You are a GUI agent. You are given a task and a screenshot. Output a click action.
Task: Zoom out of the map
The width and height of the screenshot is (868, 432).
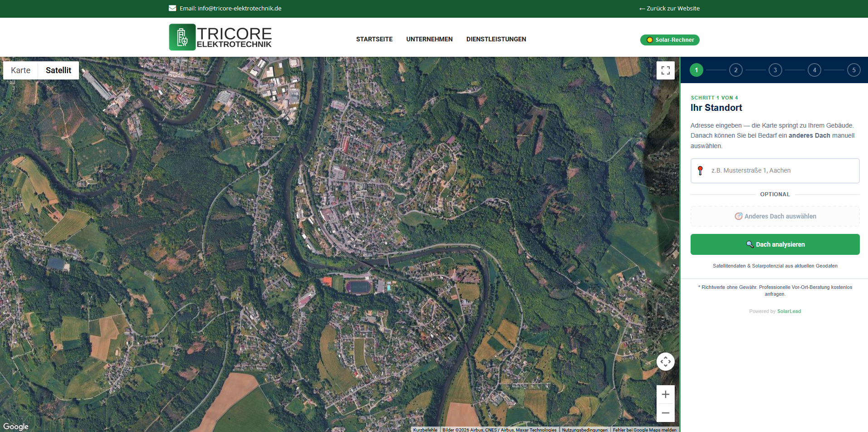coord(665,413)
